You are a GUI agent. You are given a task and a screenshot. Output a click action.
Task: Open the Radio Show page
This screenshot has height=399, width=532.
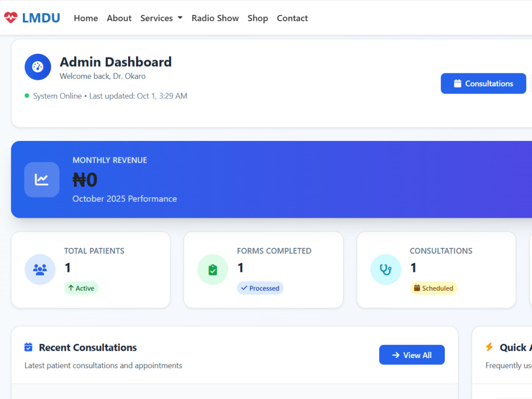pyautogui.click(x=215, y=18)
